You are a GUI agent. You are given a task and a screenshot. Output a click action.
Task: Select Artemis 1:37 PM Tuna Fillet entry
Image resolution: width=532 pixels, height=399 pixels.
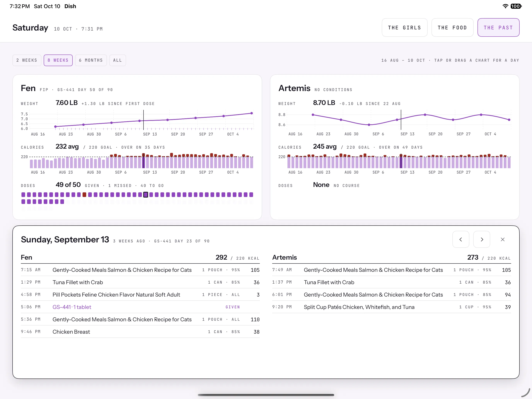(x=391, y=282)
